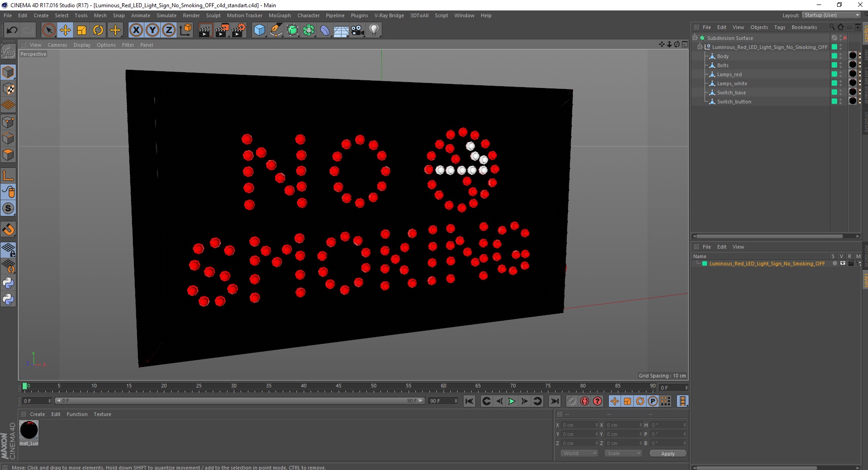Switch to Points mode in sidebar

pyautogui.click(x=8, y=122)
